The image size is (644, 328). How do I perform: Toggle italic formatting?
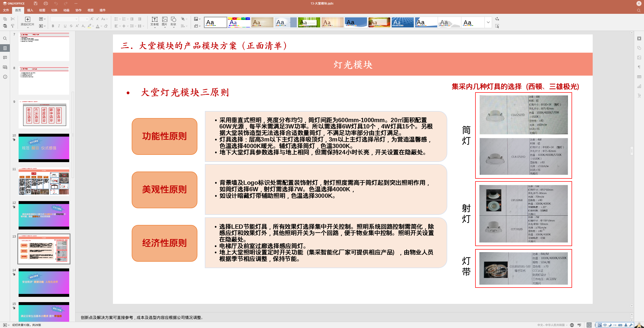pos(59,26)
